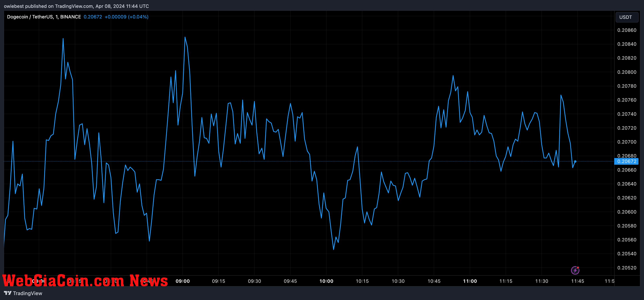The height and width of the screenshot is (300, 644).
Task: Click the 11:30 time axis label
Action: coord(542,281)
